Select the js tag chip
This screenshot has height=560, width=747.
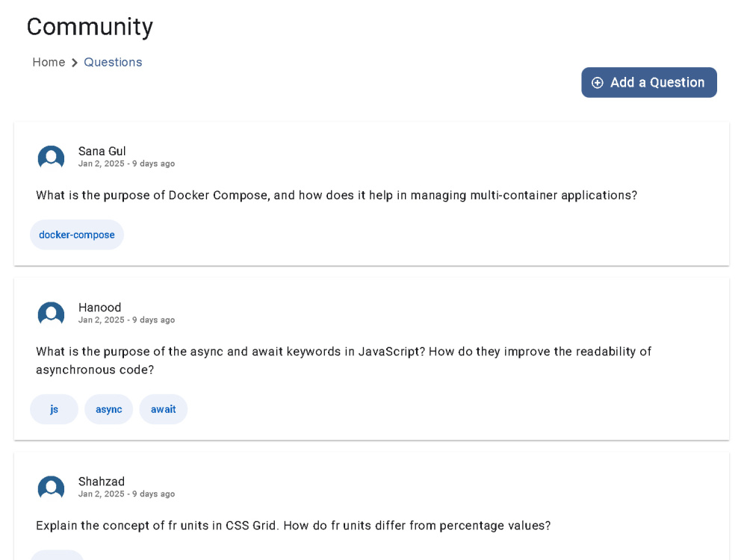(x=54, y=409)
